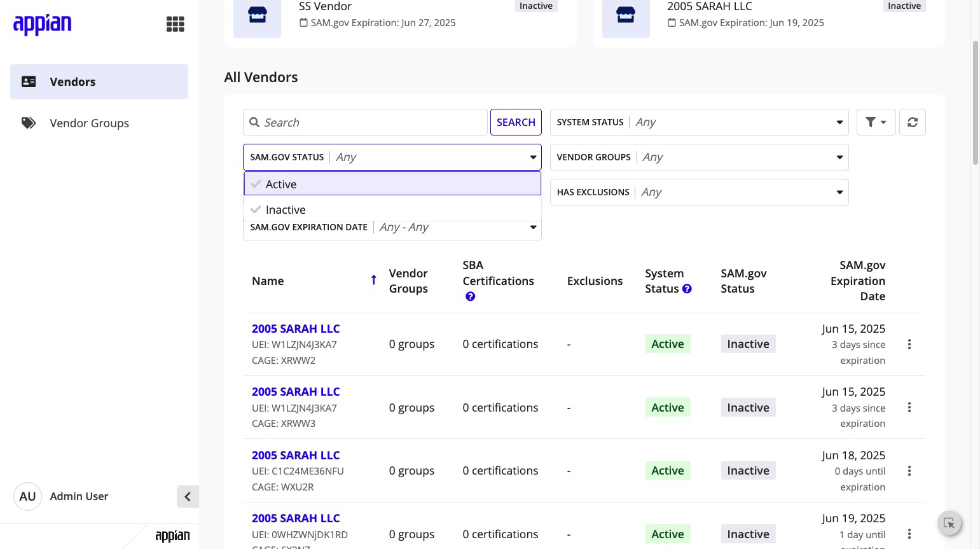Click "Jun 18, 2025" in the CAGE WXU2R row
The height and width of the screenshot is (549, 980).
tap(853, 455)
